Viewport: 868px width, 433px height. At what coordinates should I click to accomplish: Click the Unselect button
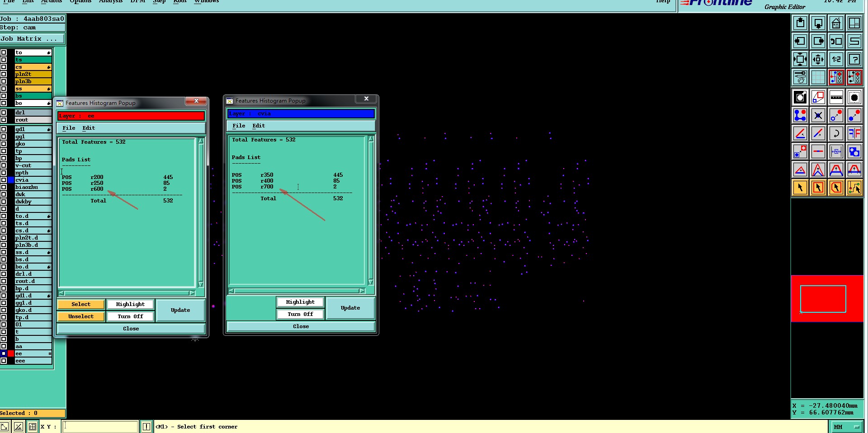pos(81,316)
